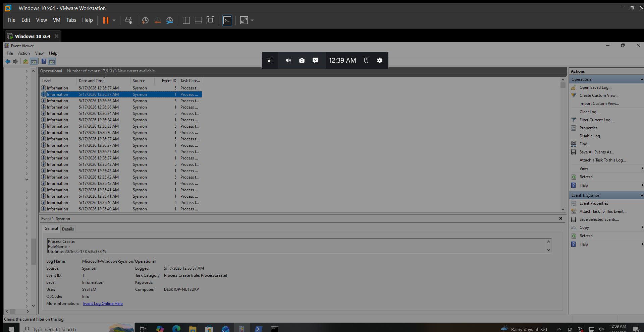Open the VM menu in VMware
Screen dimensions: 644x332
57,20
